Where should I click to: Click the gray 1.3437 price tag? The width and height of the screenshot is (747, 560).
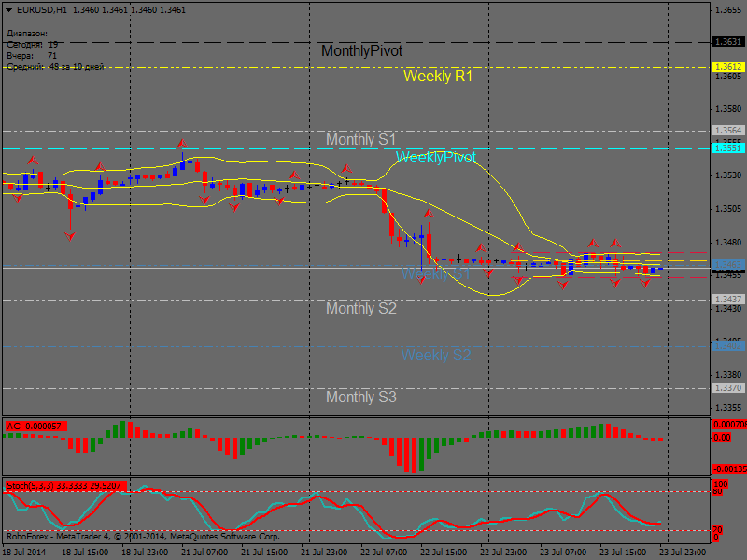point(727,300)
